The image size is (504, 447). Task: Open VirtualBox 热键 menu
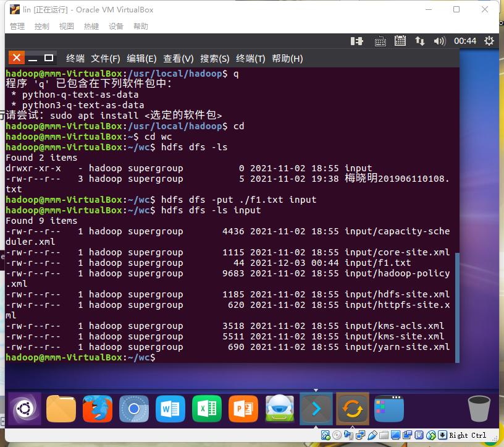point(91,27)
